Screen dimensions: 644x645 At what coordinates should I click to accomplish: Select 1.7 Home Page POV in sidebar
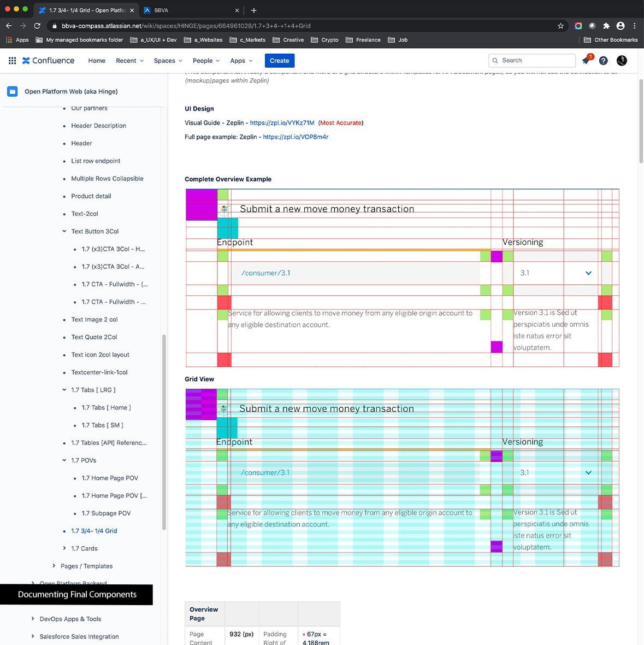[x=110, y=478]
